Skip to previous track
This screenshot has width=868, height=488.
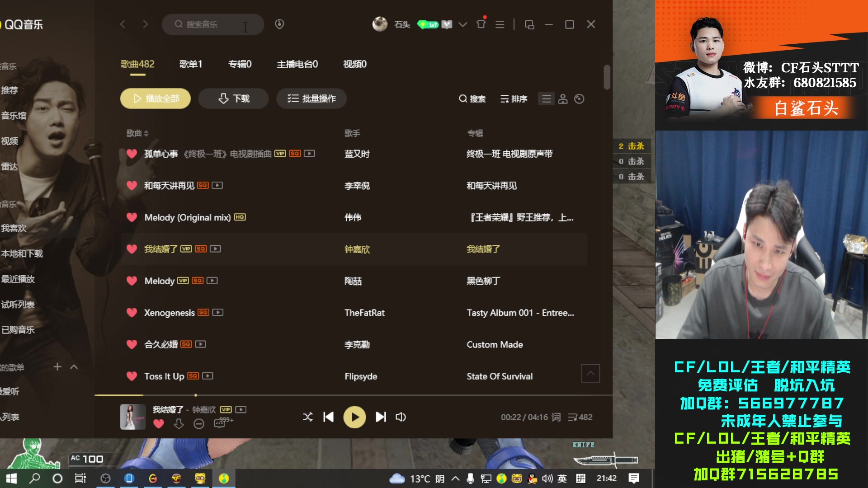(x=329, y=417)
